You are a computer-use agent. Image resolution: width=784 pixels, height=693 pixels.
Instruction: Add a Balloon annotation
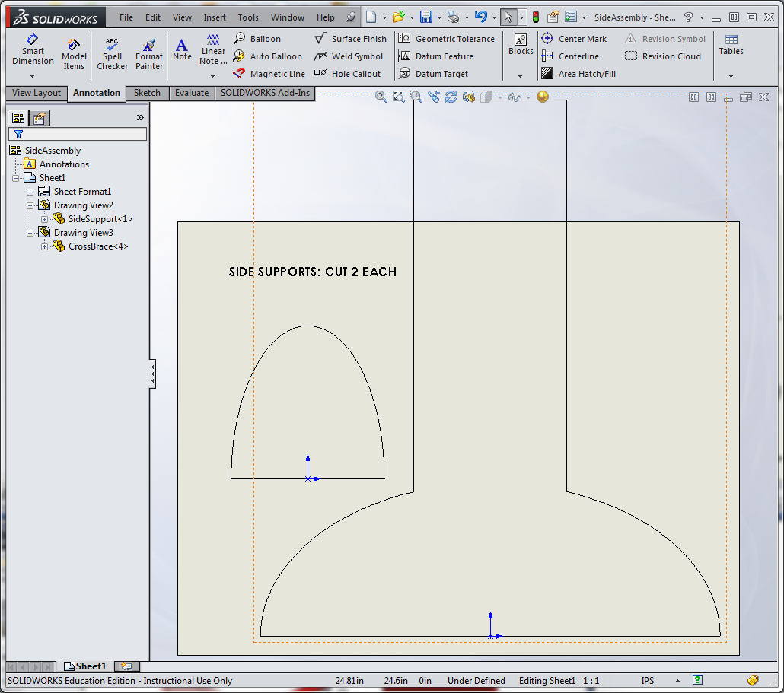257,39
